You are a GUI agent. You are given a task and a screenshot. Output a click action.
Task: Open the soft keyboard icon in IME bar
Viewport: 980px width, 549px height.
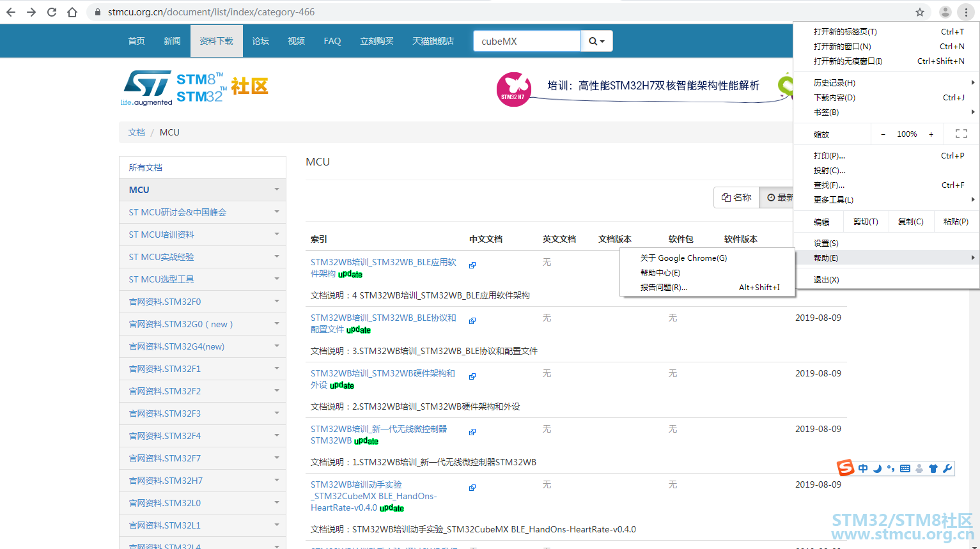(905, 468)
